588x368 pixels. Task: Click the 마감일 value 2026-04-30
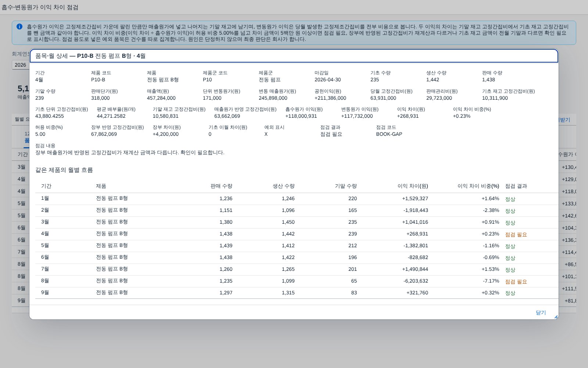327,80
